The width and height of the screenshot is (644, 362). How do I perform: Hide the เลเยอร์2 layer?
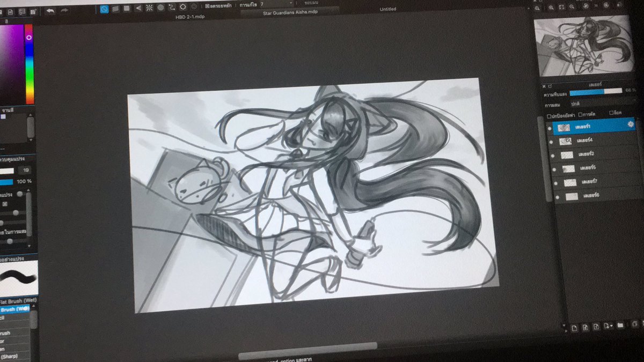553,156
